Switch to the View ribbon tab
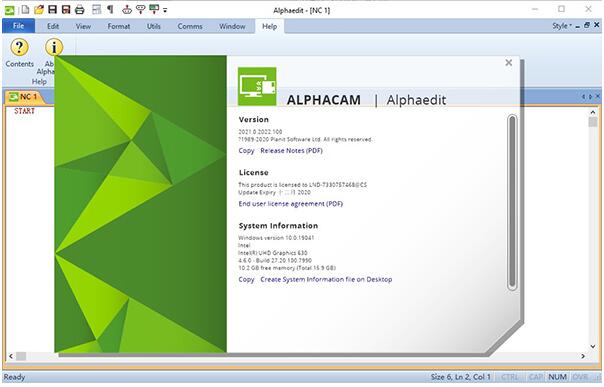 coord(83,26)
